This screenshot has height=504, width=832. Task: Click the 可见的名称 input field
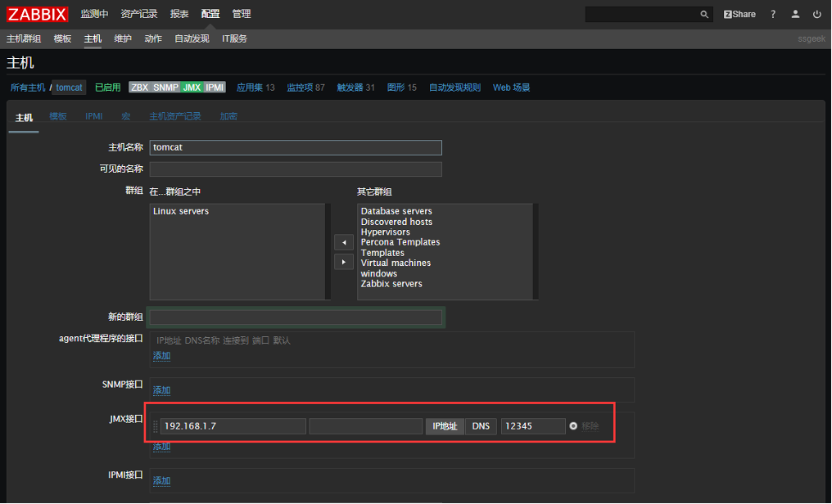point(296,169)
